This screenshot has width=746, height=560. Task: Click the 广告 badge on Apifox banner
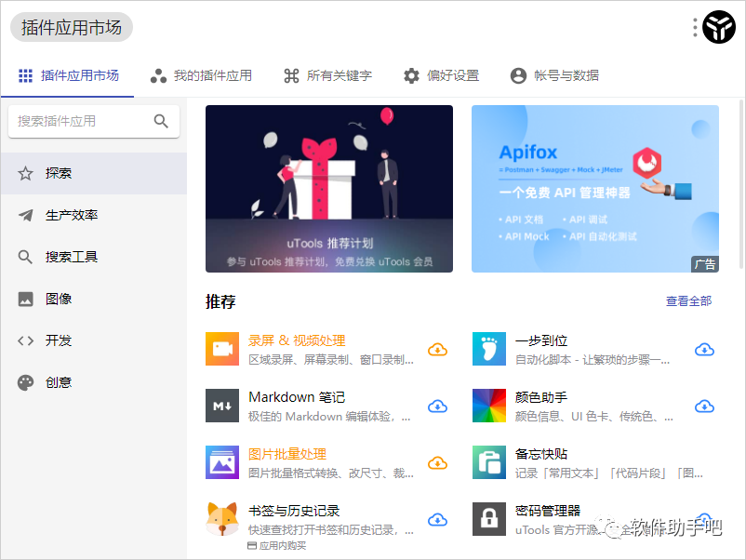[705, 264]
